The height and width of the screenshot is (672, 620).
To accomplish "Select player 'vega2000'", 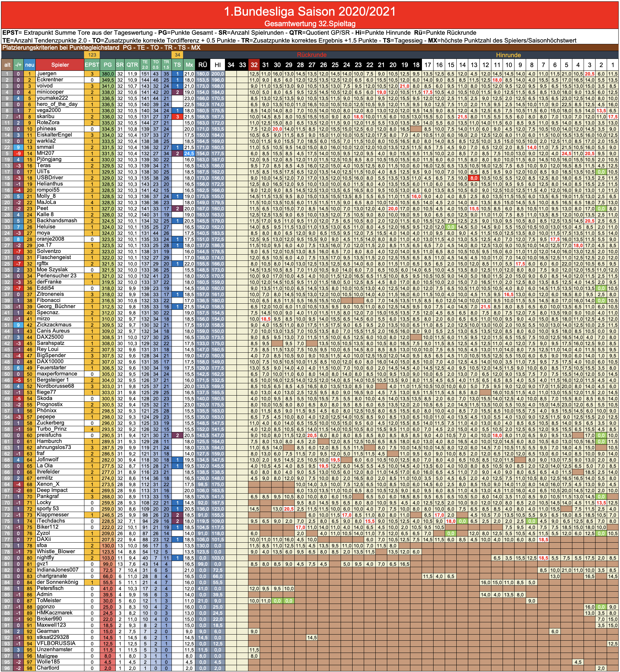I will click(60, 110).
